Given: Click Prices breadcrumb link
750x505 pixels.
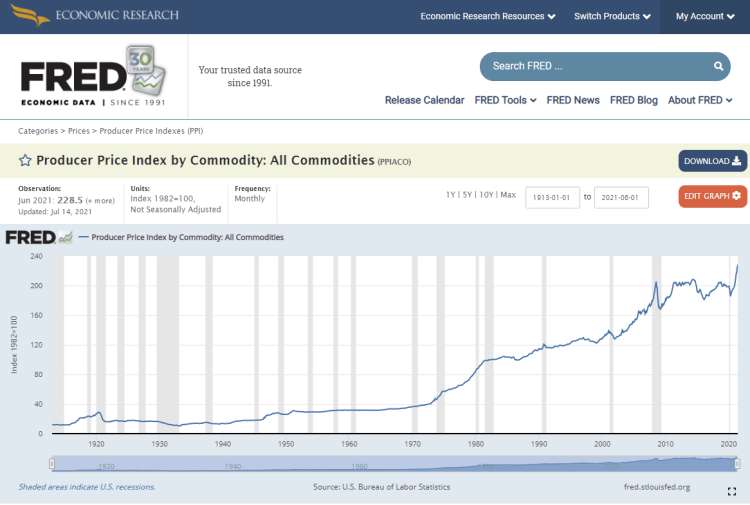Looking at the screenshot, I should [x=78, y=131].
